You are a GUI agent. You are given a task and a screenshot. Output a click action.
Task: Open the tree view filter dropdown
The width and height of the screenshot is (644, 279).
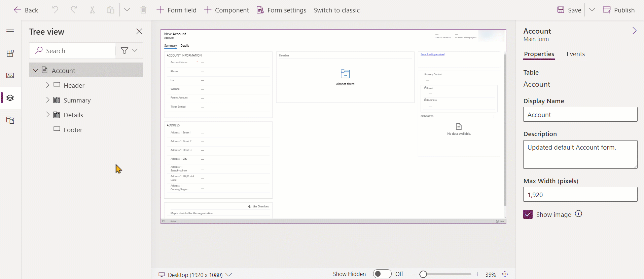point(129,50)
